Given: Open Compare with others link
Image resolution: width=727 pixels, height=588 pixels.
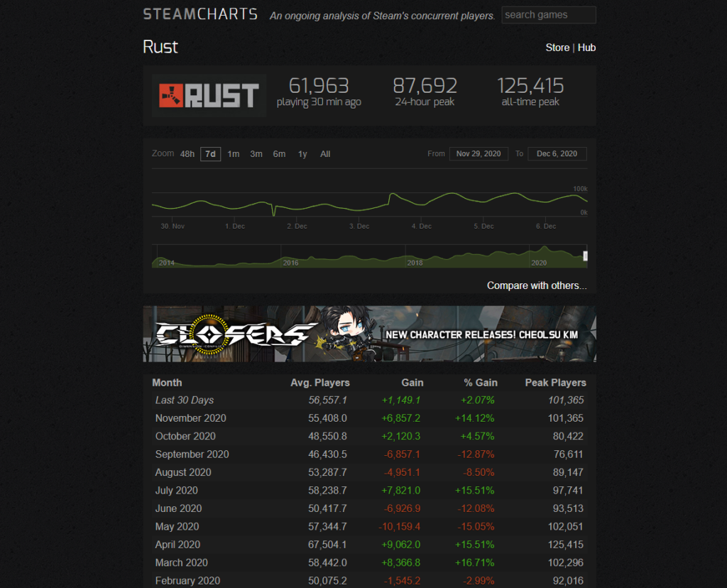Looking at the screenshot, I should [x=537, y=285].
